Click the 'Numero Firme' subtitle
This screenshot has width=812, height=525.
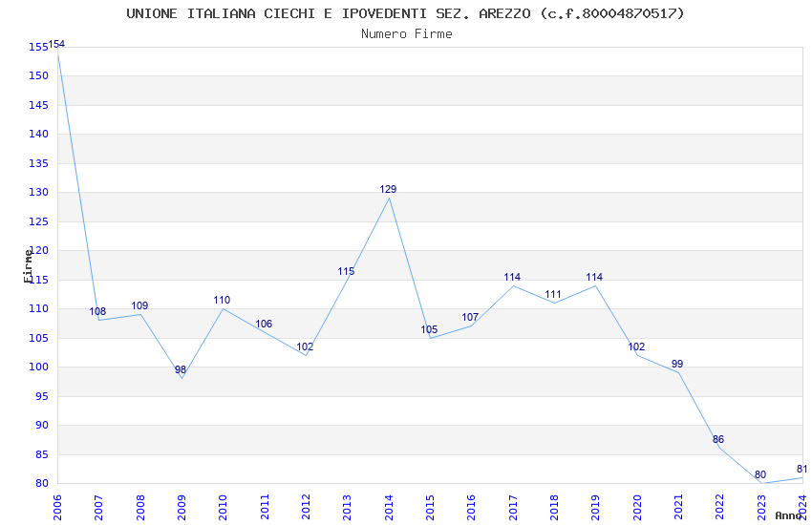tap(407, 34)
